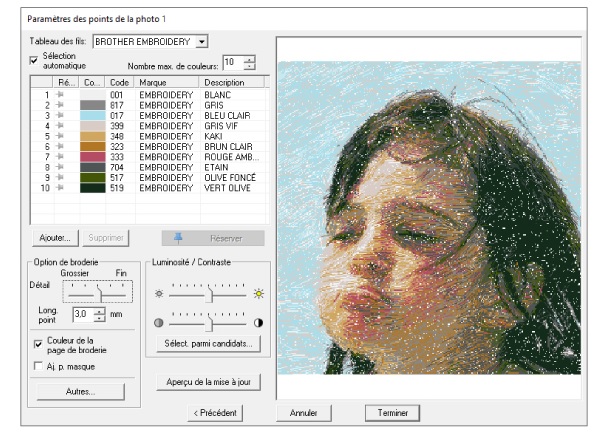Click the Supprimer button
The image size is (599, 439).
pyautogui.click(x=106, y=238)
